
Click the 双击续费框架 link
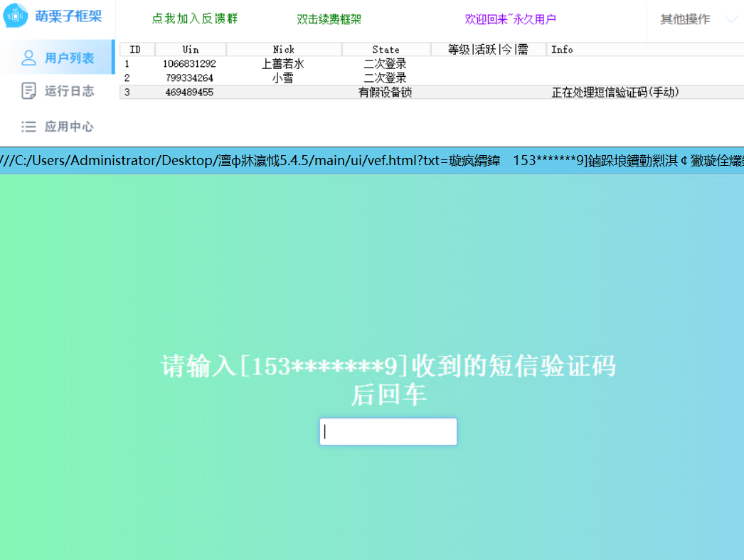coord(329,19)
